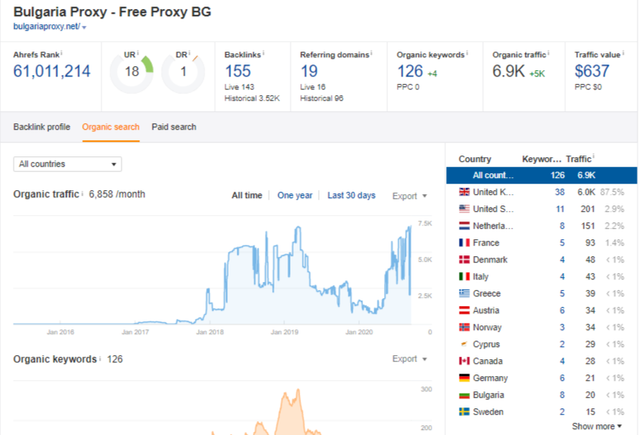Click the Italy flag icon
Screen dimensions: 640x435
[x=464, y=276]
